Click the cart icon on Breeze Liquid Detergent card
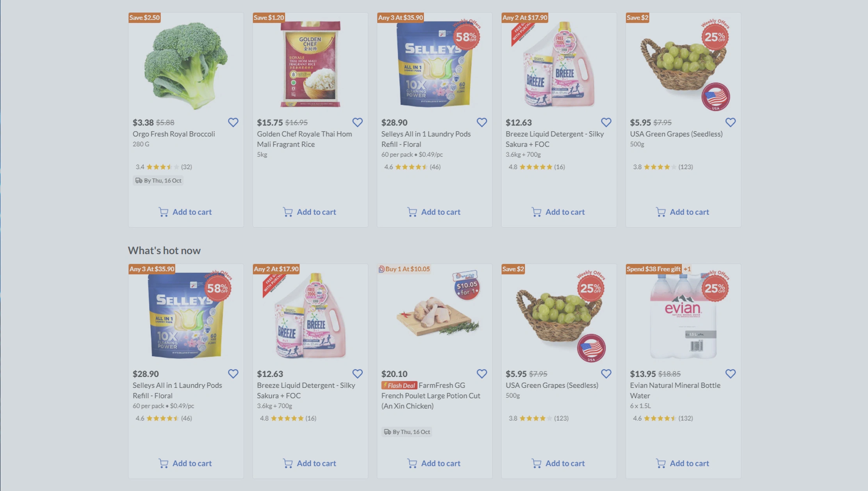Image resolution: width=868 pixels, height=491 pixels. (536, 212)
